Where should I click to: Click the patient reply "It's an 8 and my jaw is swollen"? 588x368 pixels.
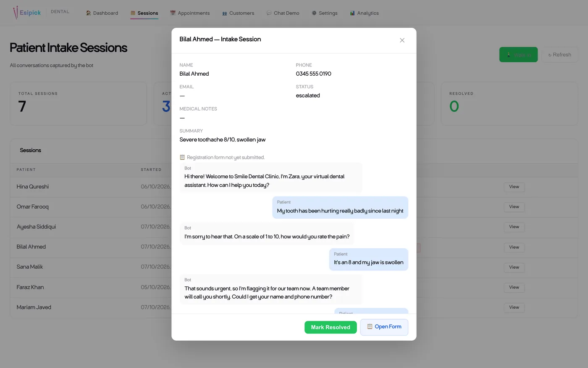pyautogui.click(x=369, y=259)
